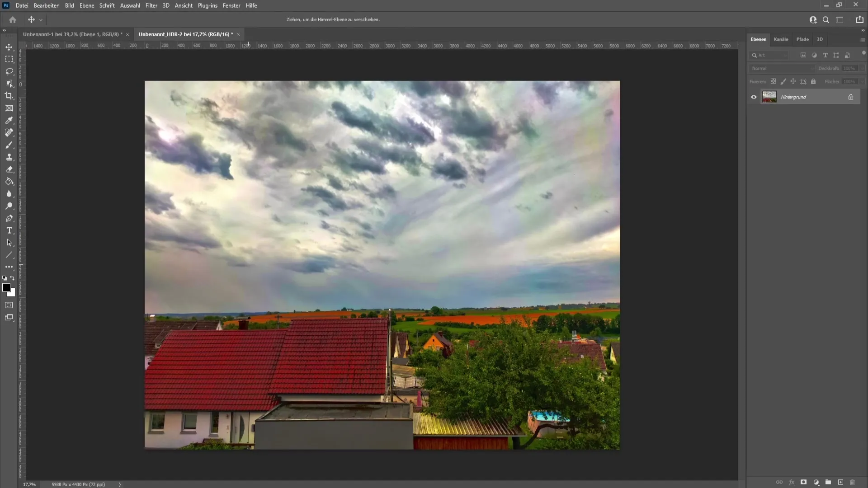Screen dimensions: 868x488
Task: Open the Normal blend mode dropdown
Action: click(782, 68)
